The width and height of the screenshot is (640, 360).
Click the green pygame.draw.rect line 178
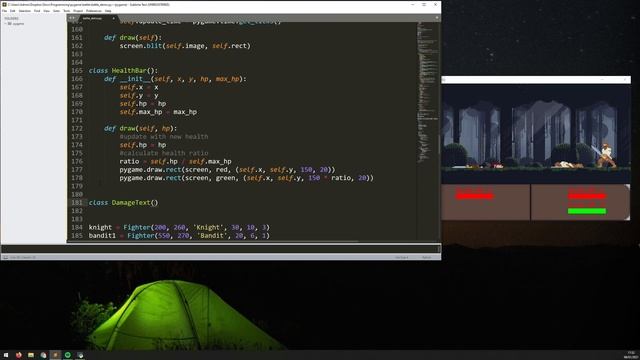pos(246,178)
